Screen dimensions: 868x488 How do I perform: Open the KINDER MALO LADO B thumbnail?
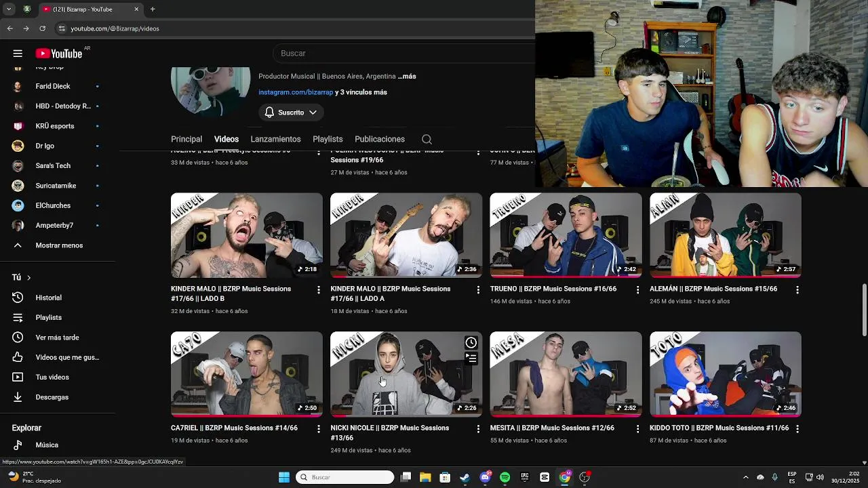(247, 235)
